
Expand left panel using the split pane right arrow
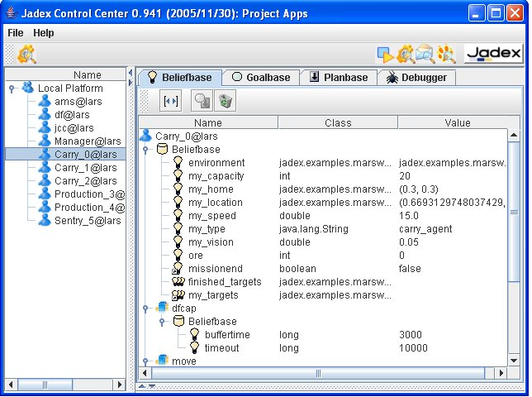(x=131, y=83)
